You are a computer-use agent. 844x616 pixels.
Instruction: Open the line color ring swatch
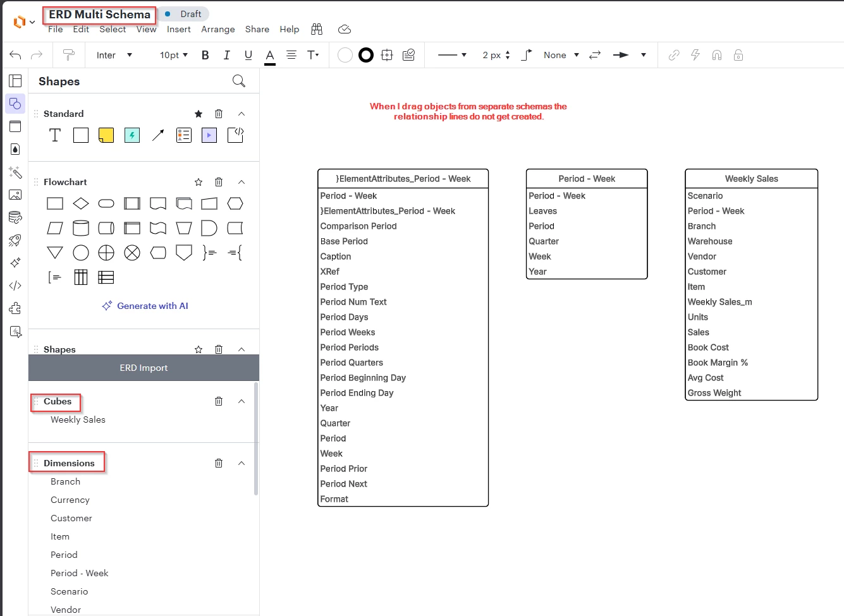coord(366,55)
